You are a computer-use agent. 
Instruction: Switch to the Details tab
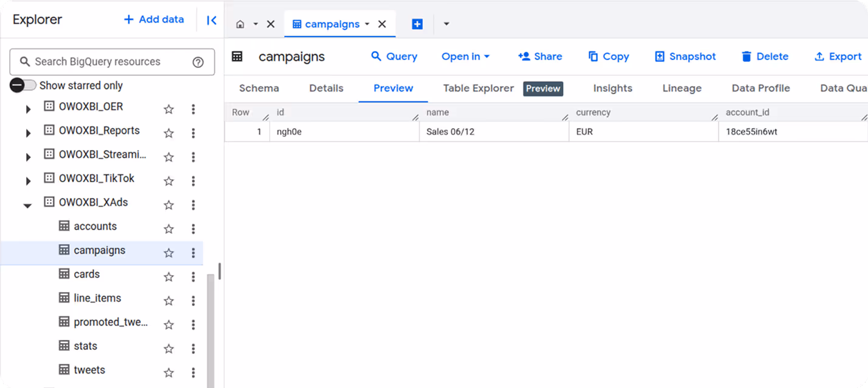click(x=326, y=88)
